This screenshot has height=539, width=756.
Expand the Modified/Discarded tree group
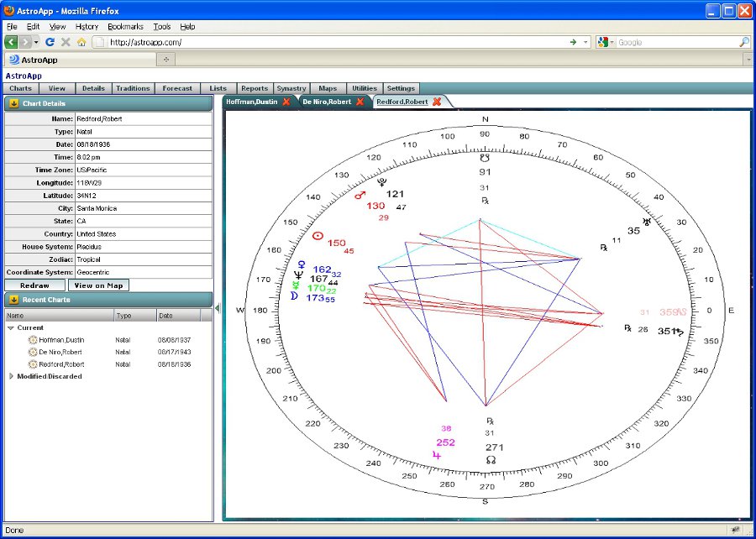[10, 377]
